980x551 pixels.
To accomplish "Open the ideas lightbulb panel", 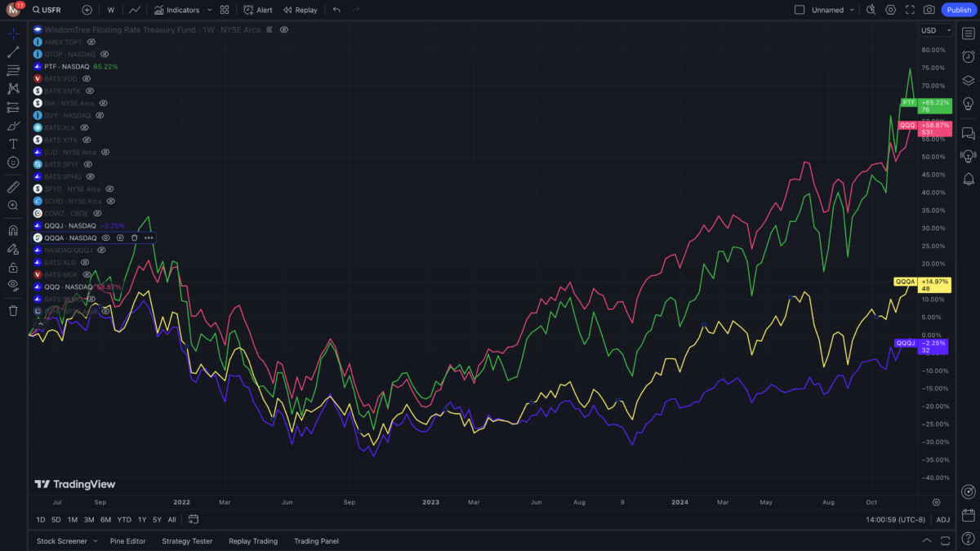I will tap(969, 103).
